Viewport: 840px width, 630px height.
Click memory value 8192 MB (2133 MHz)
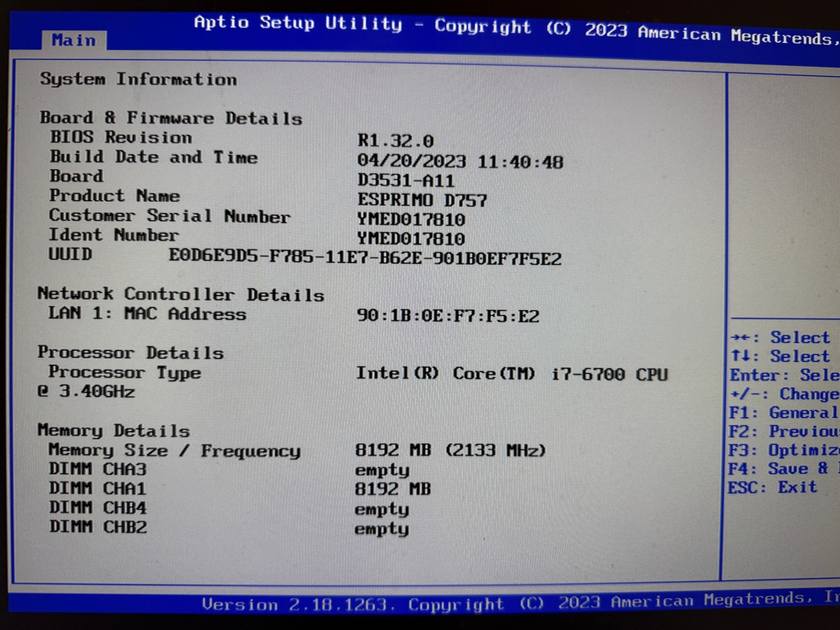[451, 450]
